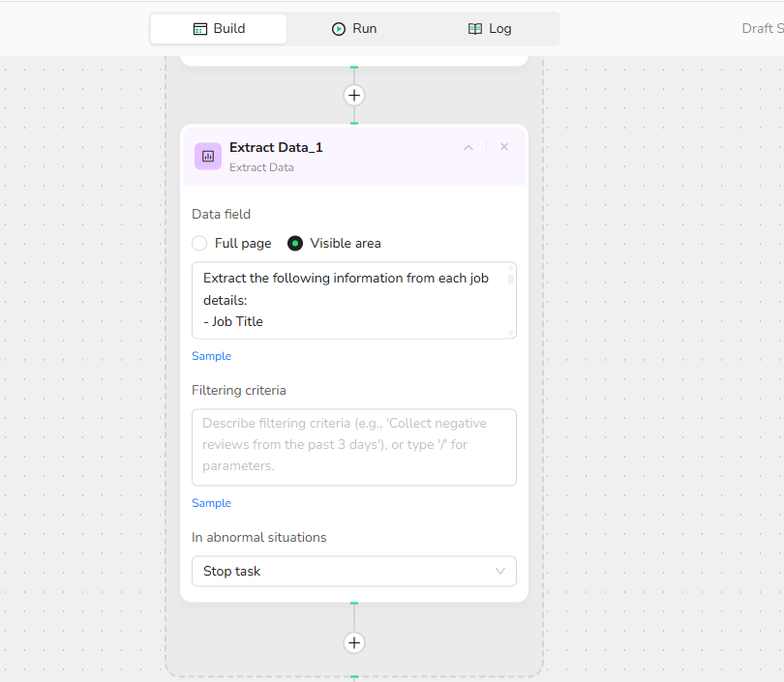
Task: Switch to the Log tab
Action: pos(490,29)
